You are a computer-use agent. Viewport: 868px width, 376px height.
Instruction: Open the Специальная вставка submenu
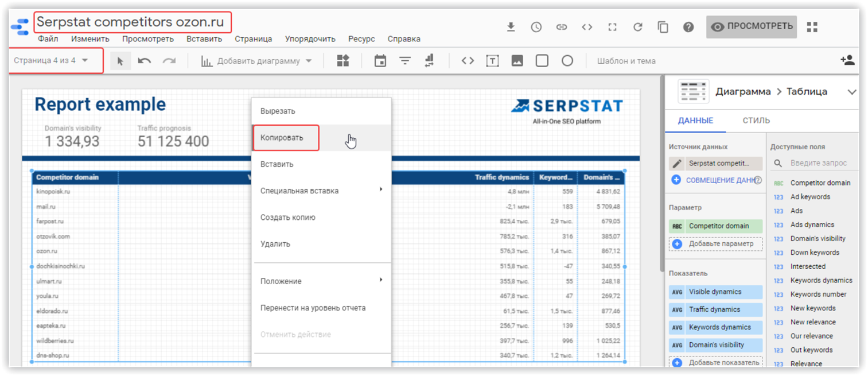click(321, 191)
